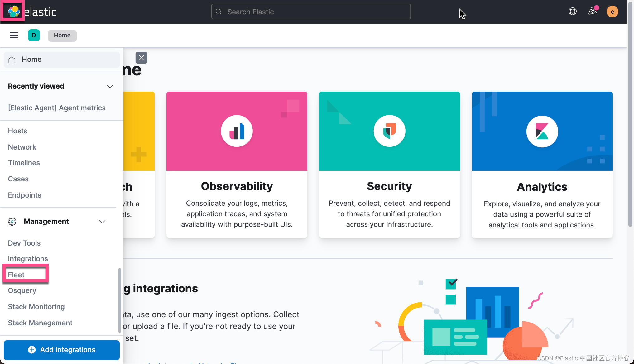
Task: Click the Observability bar chart icon
Action: pos(237,131)
